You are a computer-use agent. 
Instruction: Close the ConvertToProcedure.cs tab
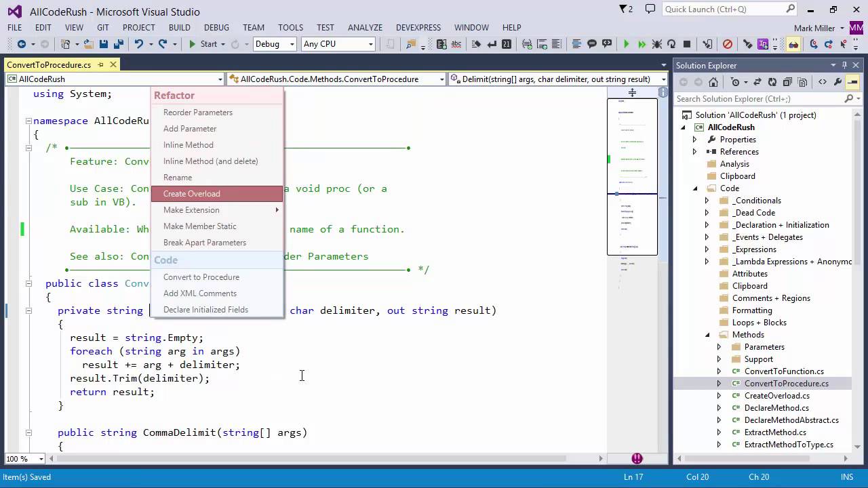point(113,65)
